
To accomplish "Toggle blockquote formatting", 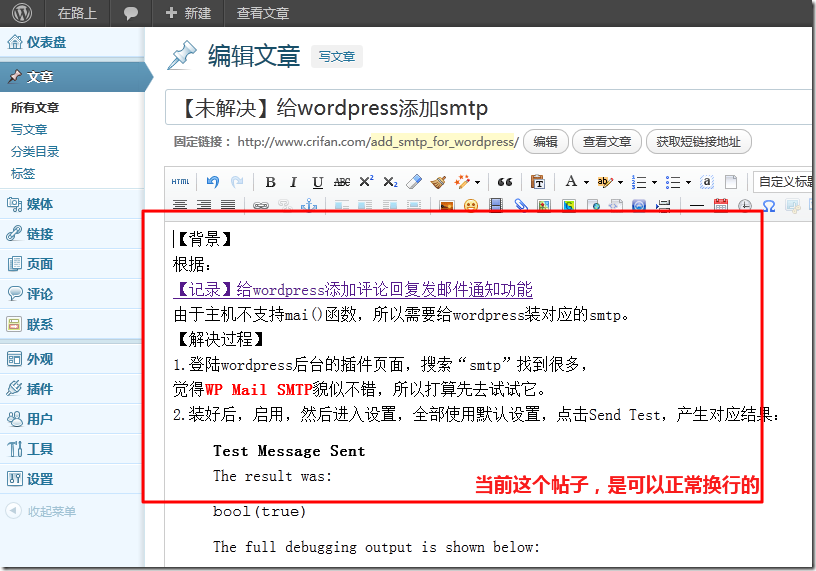I will pyautogui.click(x=505, y=182).
